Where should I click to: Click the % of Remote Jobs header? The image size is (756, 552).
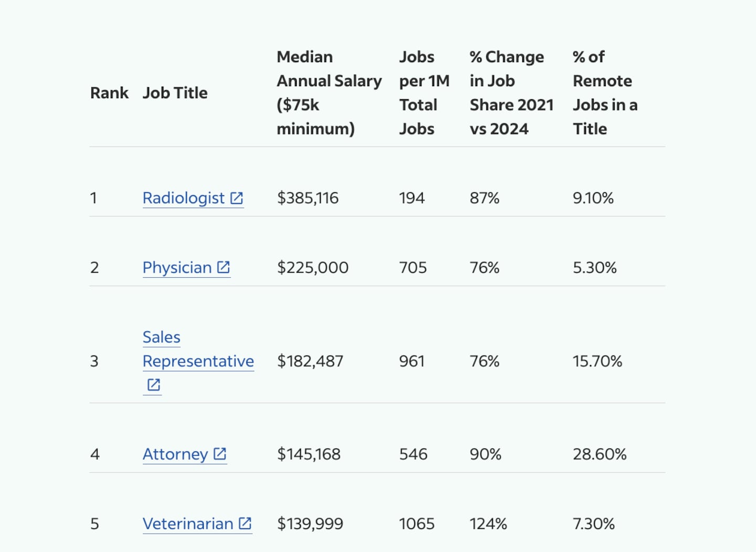point(605,93)
